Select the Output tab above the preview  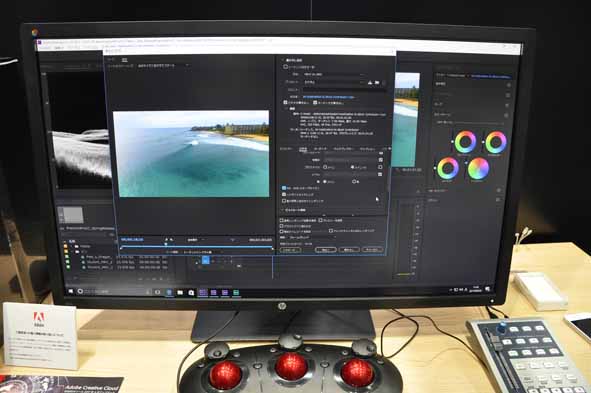click(124, 60)
